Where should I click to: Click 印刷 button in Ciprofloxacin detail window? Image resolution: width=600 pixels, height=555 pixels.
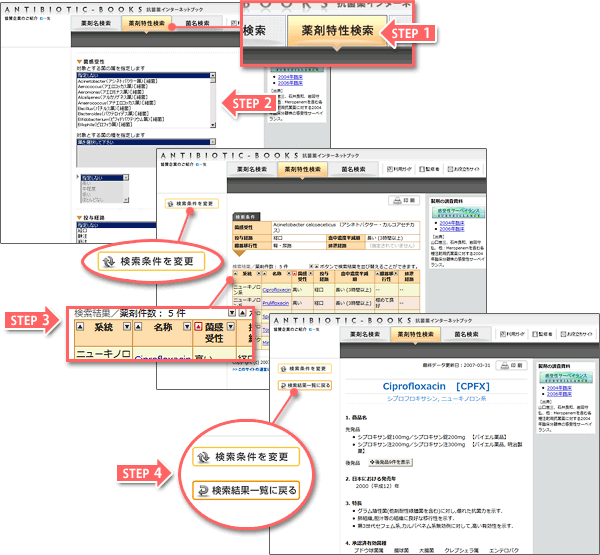coord(512,366)
